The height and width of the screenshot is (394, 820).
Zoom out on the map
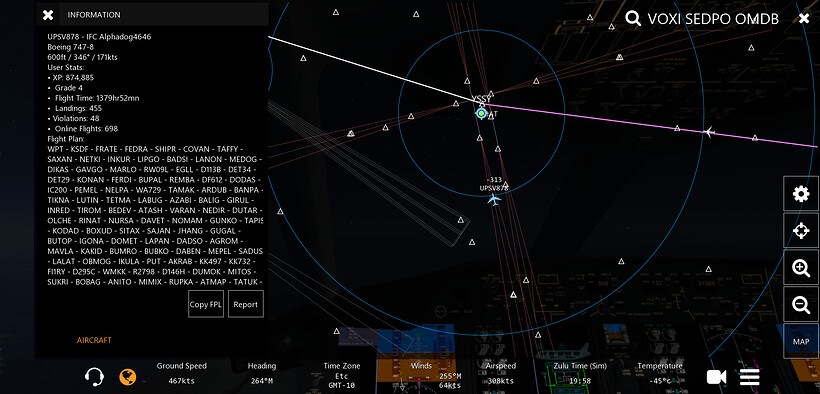(x=801, y=304)
